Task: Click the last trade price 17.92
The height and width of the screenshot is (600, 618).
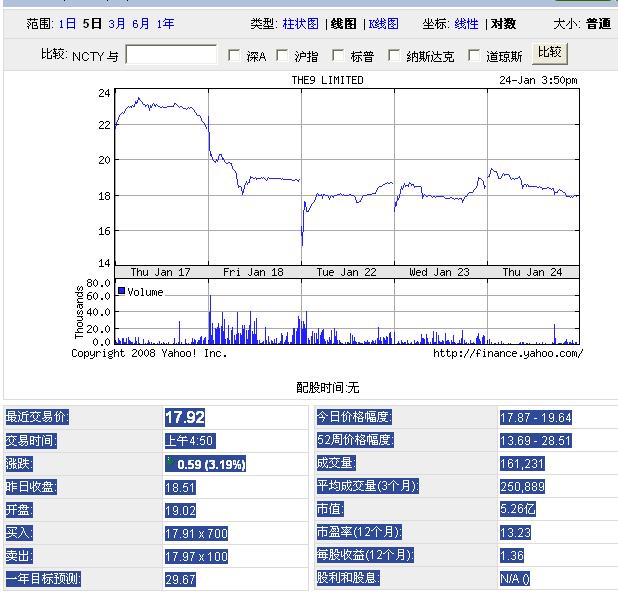Action: (185, 417)
